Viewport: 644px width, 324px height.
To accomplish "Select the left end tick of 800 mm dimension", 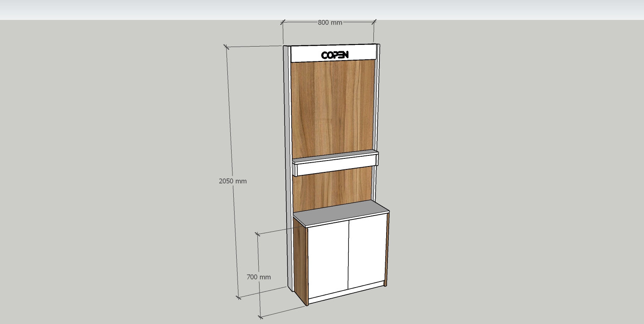I will (x=283, y=22).
